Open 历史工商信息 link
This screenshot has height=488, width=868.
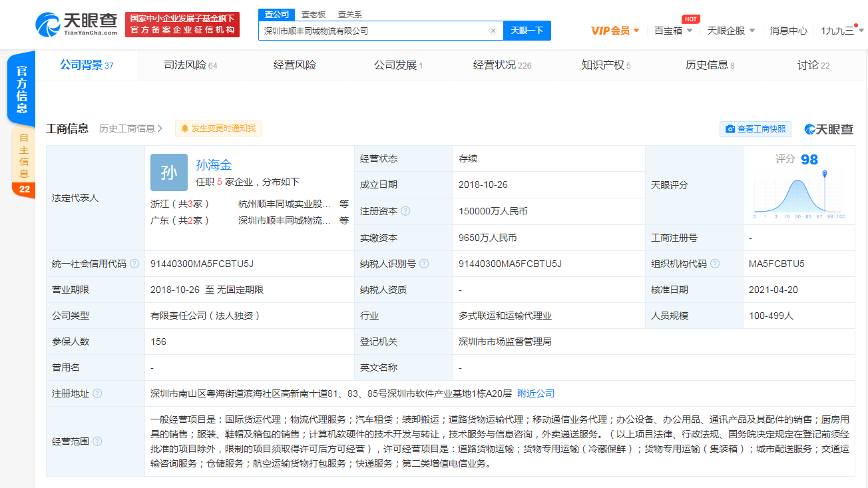point(130,128)
